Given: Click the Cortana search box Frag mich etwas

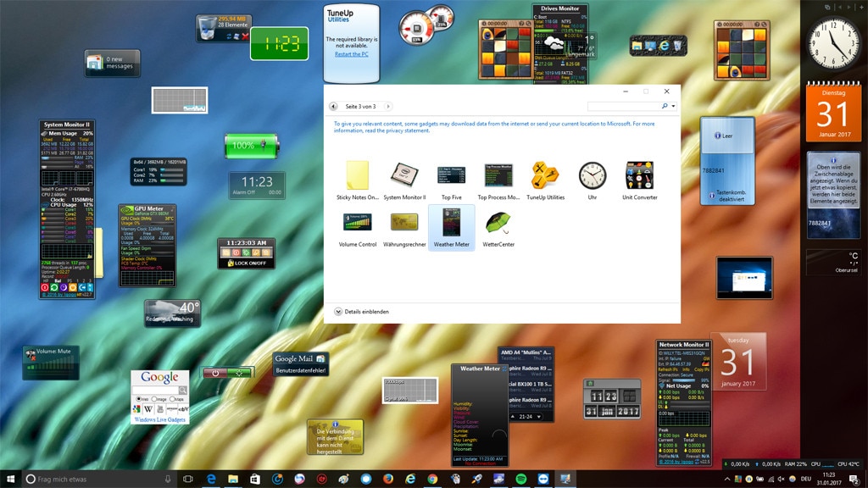Looking at the screenshot, I should pyautogui.click(x=100, y=480).
